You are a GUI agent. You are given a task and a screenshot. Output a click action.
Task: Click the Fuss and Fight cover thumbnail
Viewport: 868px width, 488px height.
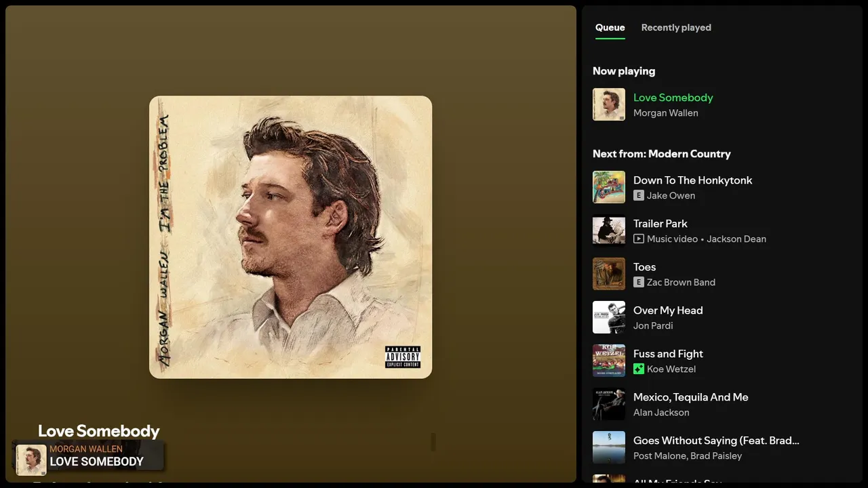point(609,361)
